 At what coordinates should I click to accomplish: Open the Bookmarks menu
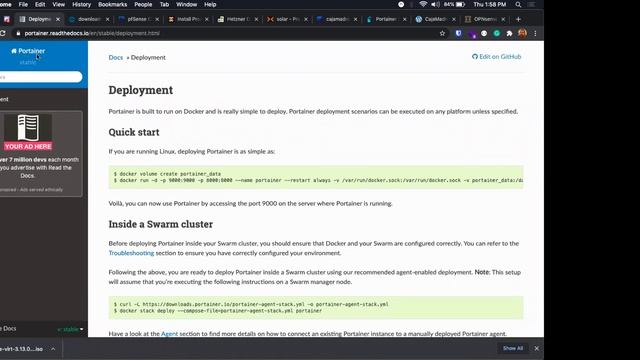pyautogui.click(x=113, y=4)
